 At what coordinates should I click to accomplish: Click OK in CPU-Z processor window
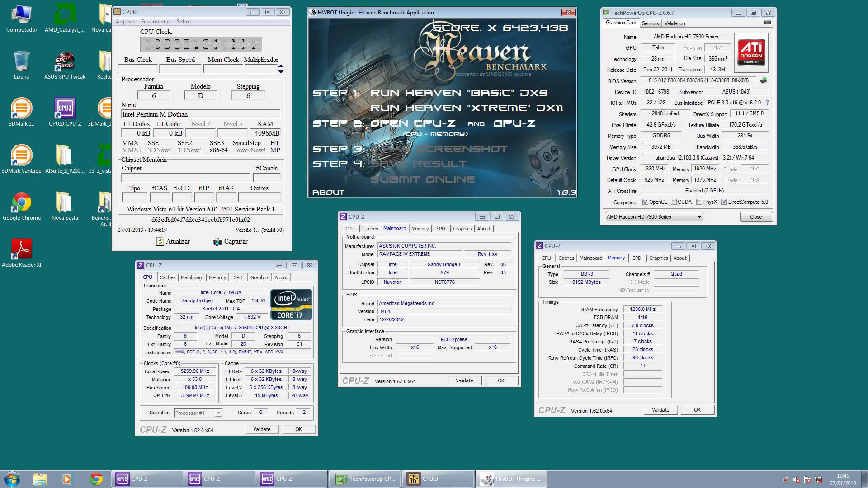[x=298, y=429]
